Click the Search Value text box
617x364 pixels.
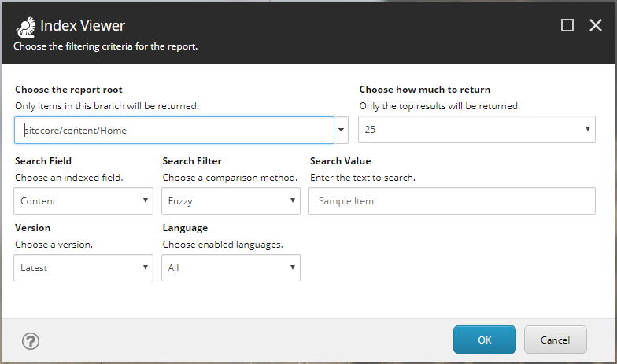pyautogui.click(x=452, y=201)
